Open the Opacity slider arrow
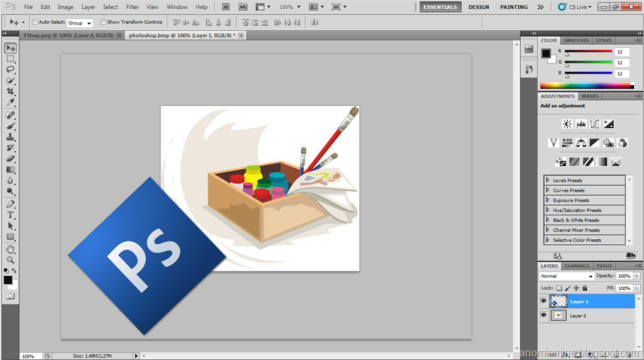644x360 pixels. pos(637,276)
